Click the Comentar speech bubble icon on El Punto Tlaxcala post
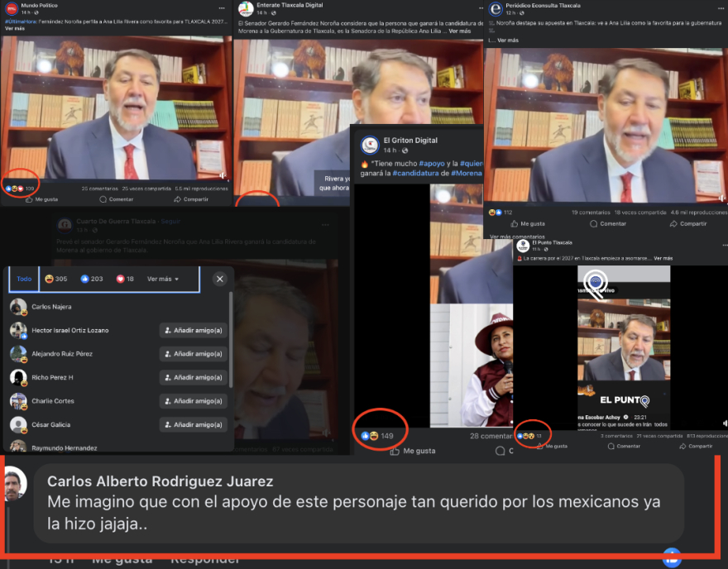This screenshot has height=569, width=728. (x=611, y=447)
